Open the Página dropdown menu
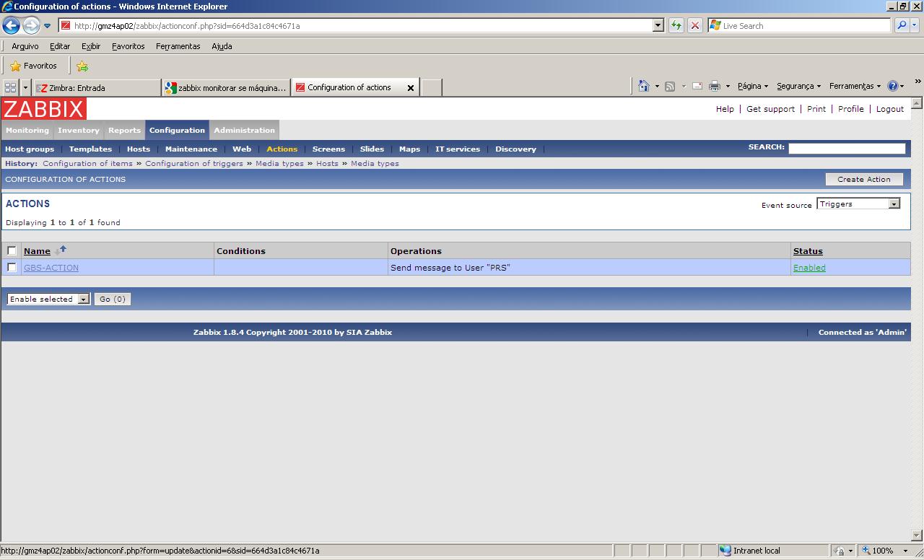Image resolution: width=924 pixels, height=560 pixels. pyautogui.click(x=753, y=86)
